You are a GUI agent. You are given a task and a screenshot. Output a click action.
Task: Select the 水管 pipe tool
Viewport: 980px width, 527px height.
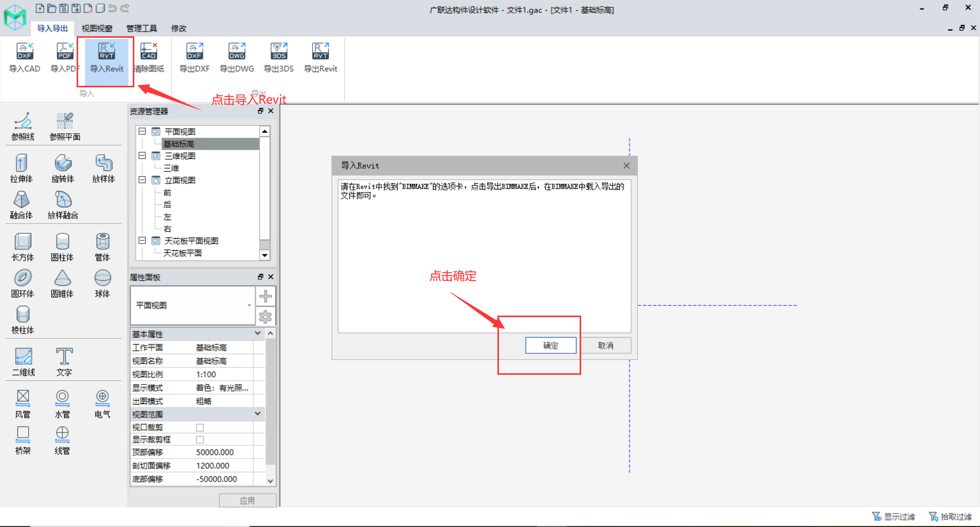point(62,404)
